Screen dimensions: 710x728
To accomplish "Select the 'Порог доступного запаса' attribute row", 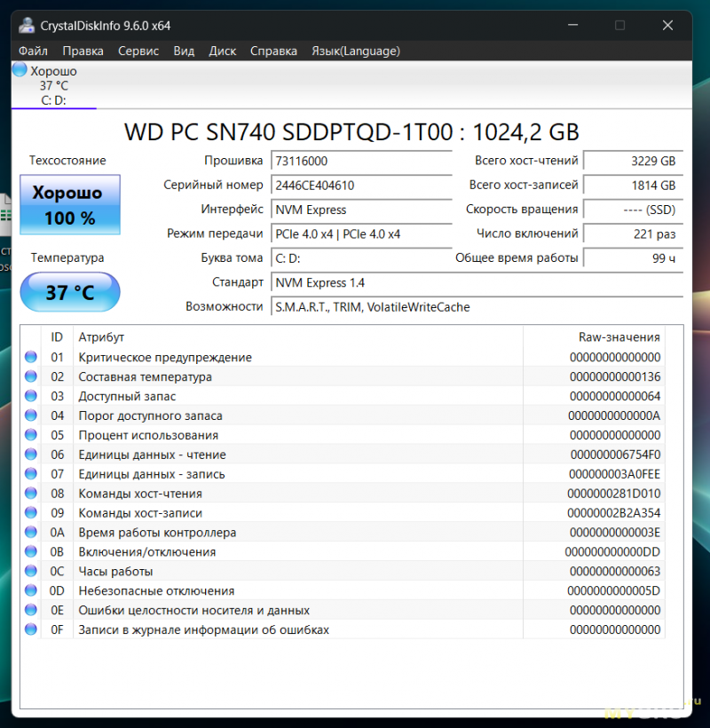I will 343,415.
